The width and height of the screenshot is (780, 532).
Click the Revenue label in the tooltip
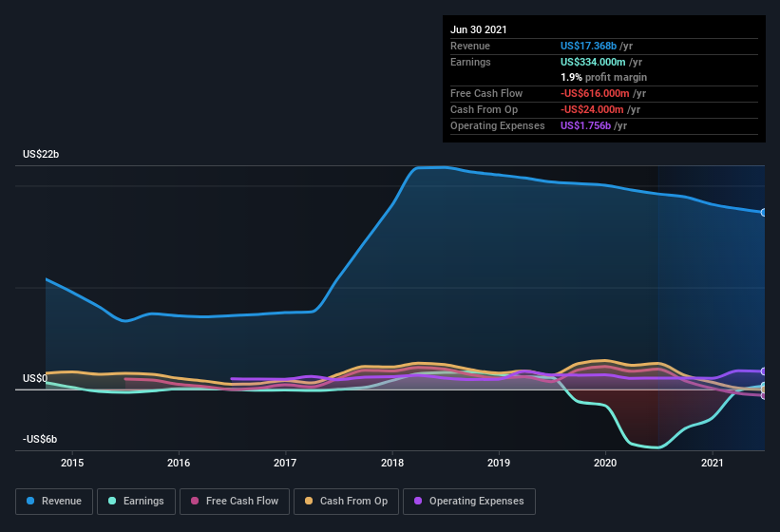tap(470, 46)
